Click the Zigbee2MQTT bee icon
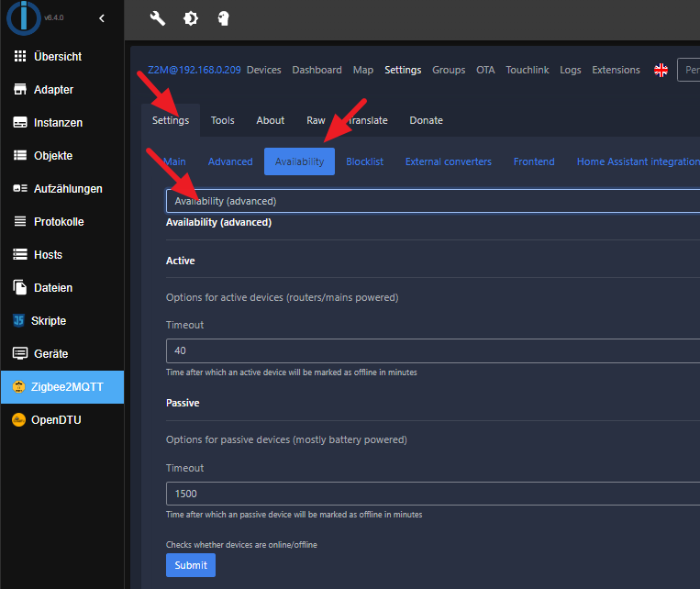Image resolution: width=700 pixels, height=589 pixels. point(18,387)
